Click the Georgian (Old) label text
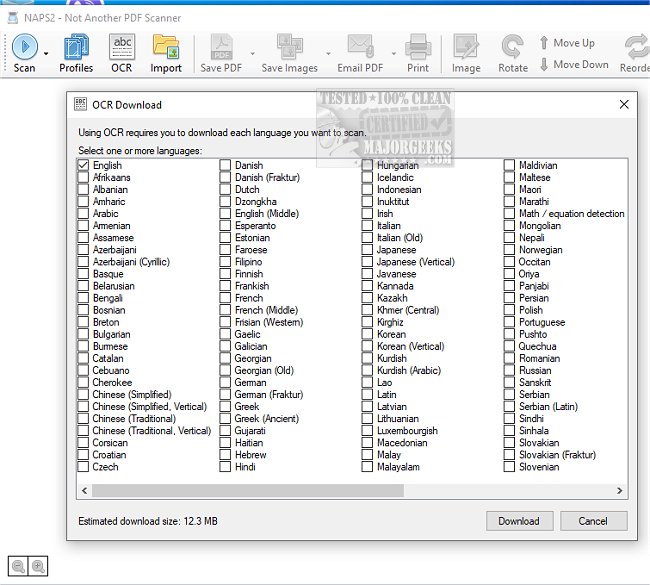The image size is (650, 585). pyautogui.click(x=264, y=370)
